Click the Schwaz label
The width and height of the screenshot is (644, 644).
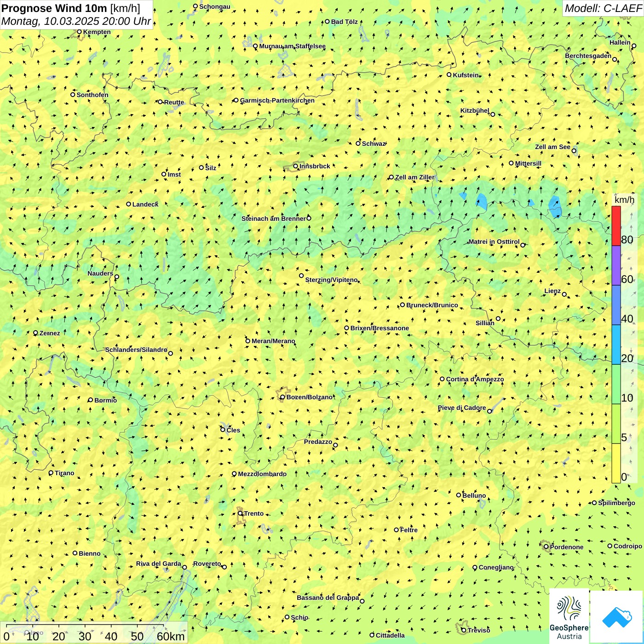(x=374, y=144)
